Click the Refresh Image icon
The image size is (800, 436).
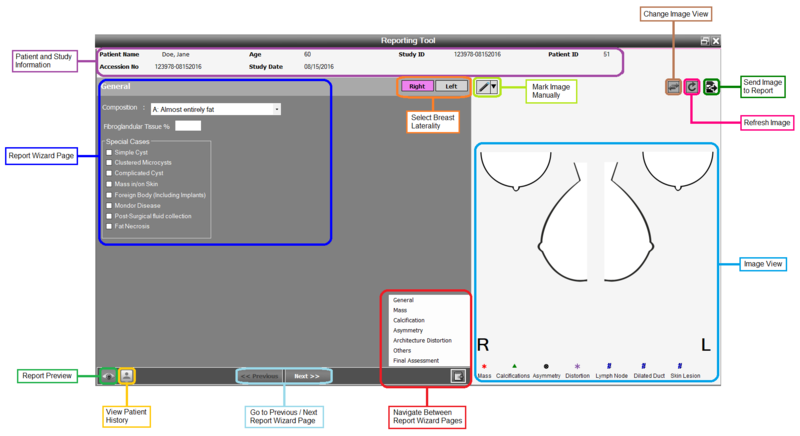pyautogui.click(x=691, y=88)
